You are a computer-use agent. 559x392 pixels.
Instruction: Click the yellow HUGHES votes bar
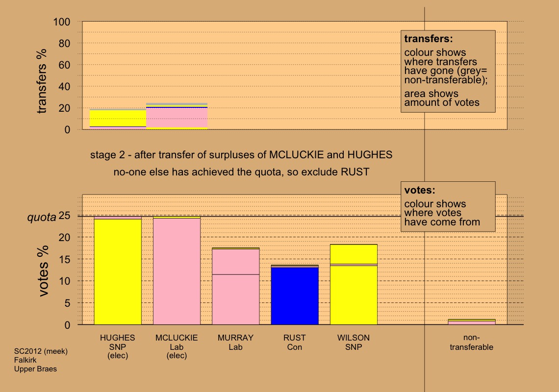click(118, 272)
